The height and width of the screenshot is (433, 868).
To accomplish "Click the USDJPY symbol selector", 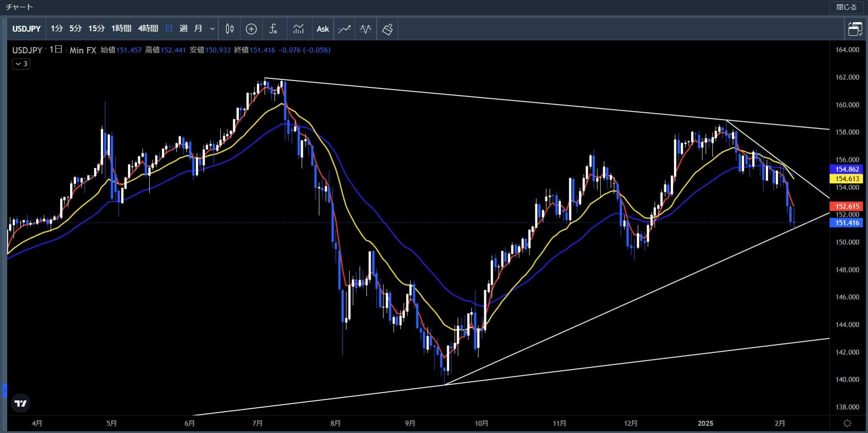I will [x=26, y=29].
